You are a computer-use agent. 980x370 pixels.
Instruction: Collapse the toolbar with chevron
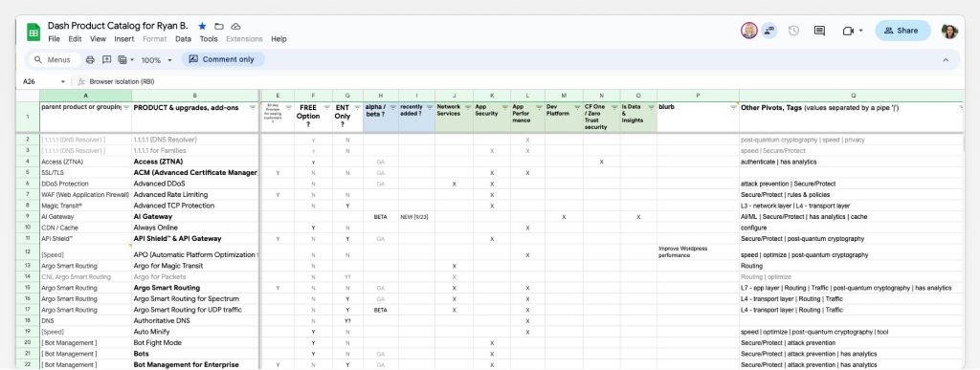click(945, 60)
